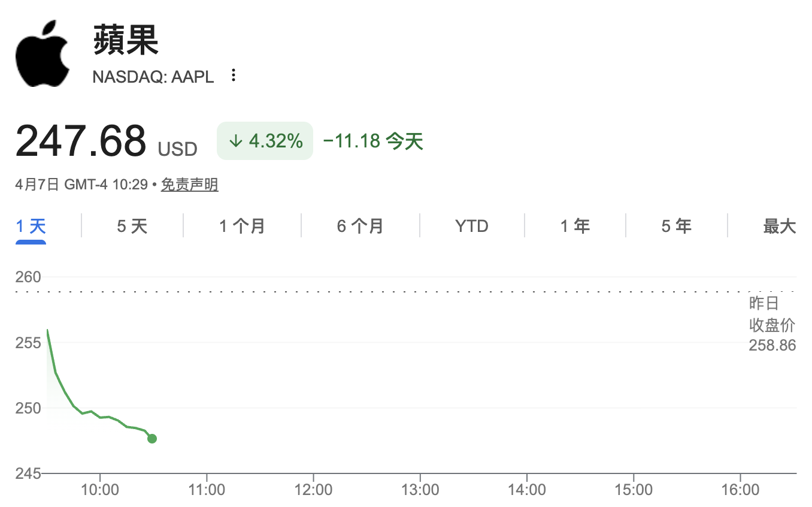Click the NASDAQ: AAPL ticker label
This screenshot has width=812, height=507.
click(x=153, y=77)
